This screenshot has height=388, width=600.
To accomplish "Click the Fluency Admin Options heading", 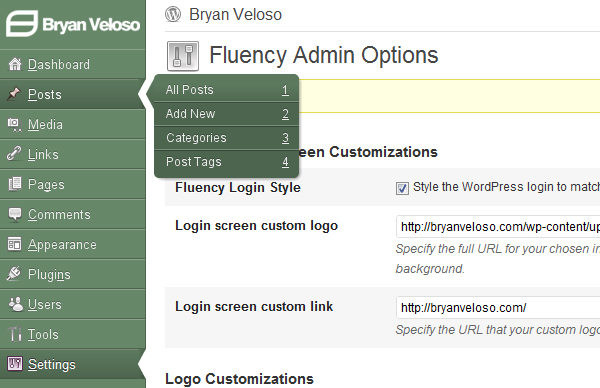I will (323, 55).
